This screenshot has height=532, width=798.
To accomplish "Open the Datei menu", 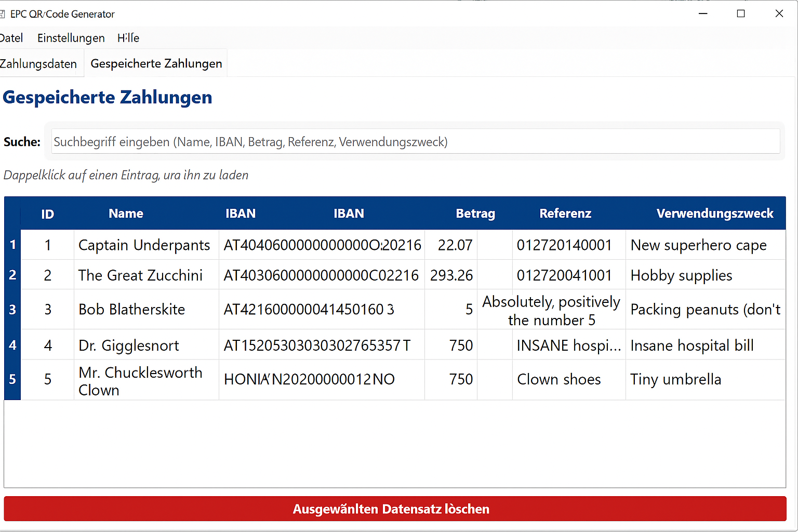I will click(11, 38).
